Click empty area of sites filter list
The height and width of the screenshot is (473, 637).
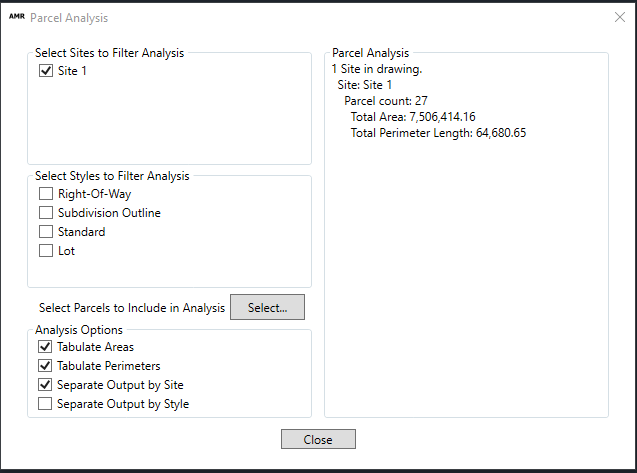point(170,125)
